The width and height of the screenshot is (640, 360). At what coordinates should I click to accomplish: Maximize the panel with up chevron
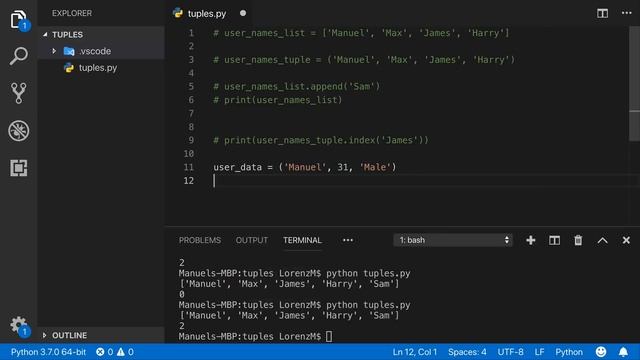(x=602, y=240)
